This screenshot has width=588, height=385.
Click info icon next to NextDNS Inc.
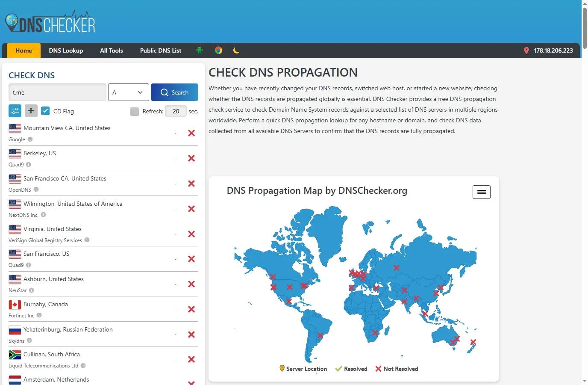pos(43,215)
